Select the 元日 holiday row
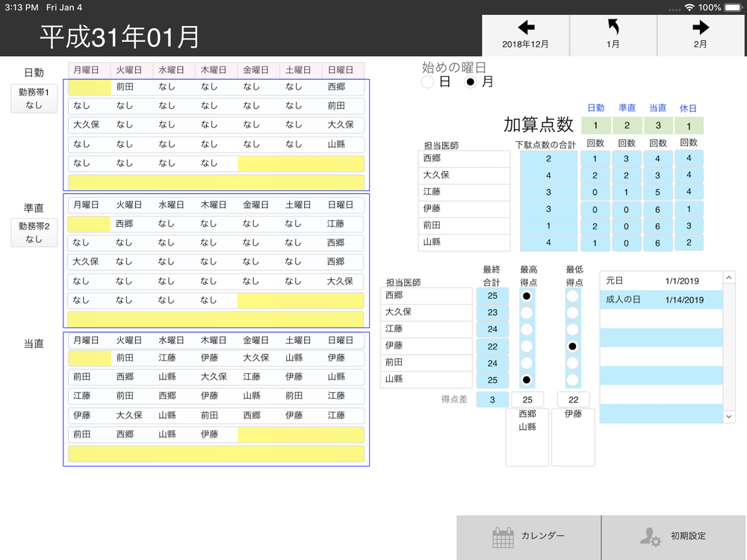Screen dimensions: 747x560 pos(661,281)
